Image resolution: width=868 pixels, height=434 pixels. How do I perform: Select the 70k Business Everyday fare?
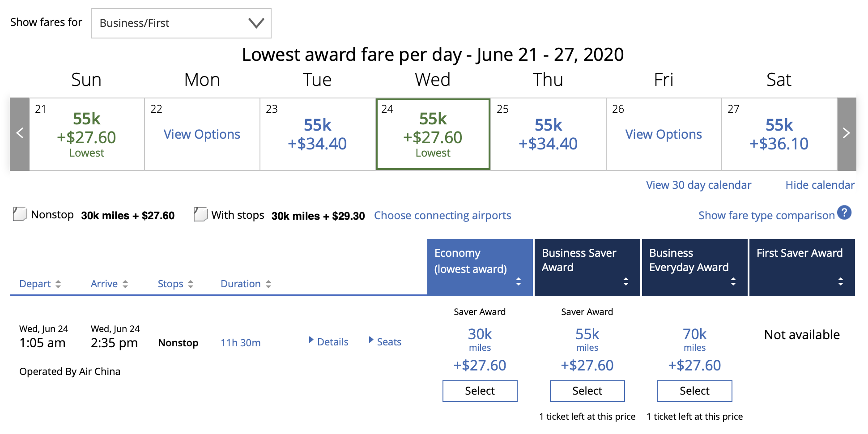695,391
